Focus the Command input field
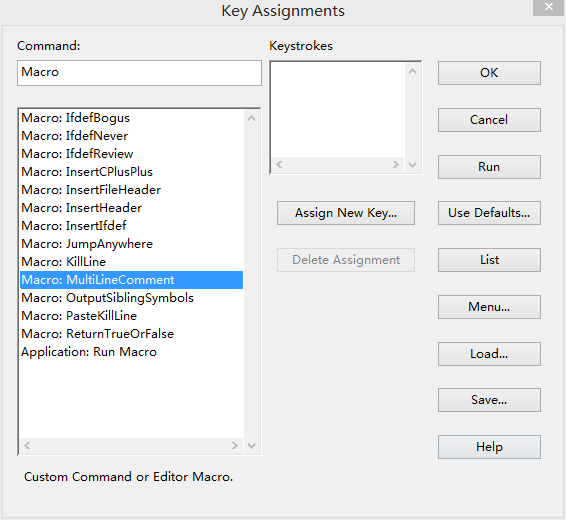 coord(139,73)
